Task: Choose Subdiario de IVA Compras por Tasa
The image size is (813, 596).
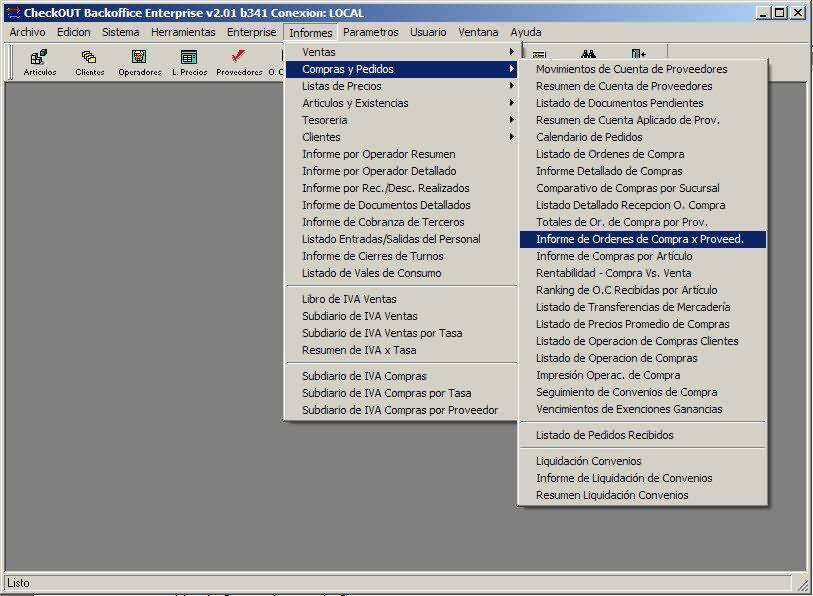Action: coord(401,393)
